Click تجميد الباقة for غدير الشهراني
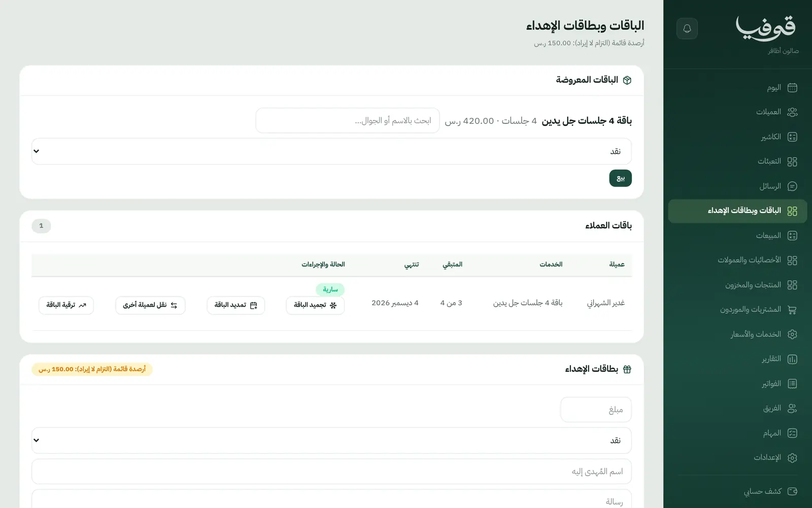Screen dimensions: 812x508 (315, 305)
